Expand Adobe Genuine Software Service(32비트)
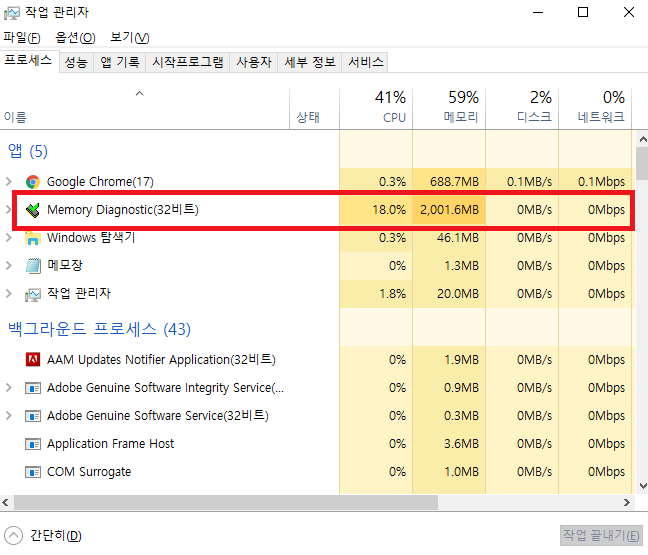 click(8, 415)
